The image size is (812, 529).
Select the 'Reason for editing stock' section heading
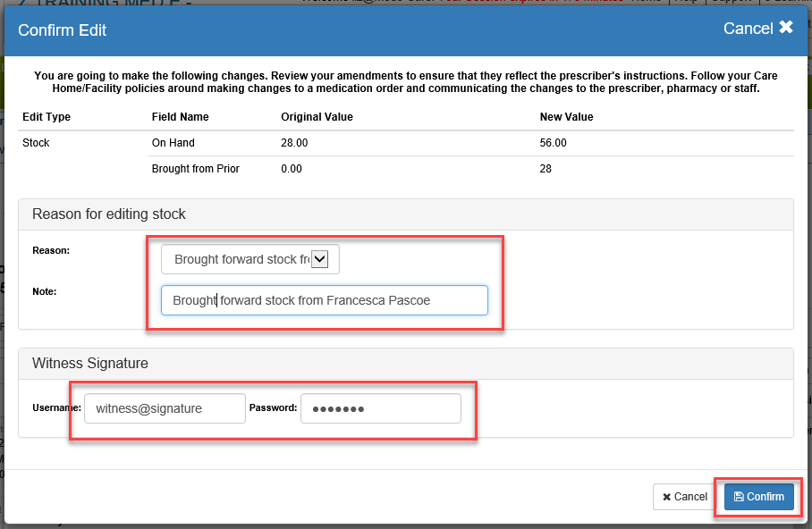pos(109,214)
